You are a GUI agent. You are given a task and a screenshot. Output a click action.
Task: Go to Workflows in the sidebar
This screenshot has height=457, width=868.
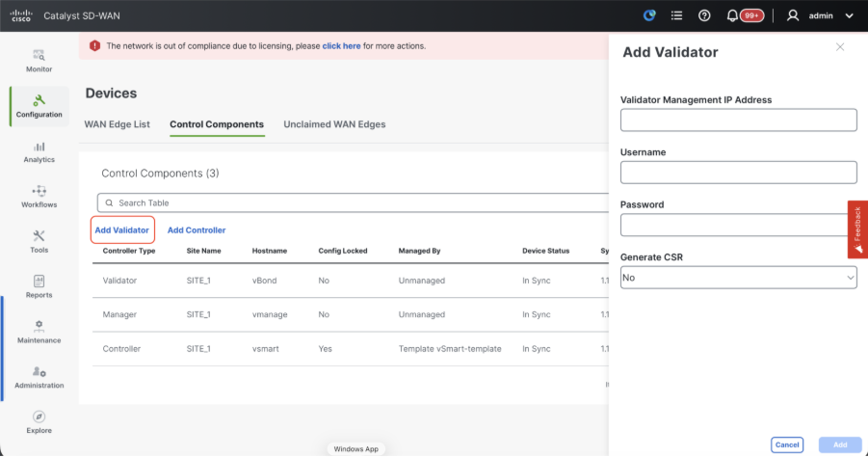coord(39,196)
